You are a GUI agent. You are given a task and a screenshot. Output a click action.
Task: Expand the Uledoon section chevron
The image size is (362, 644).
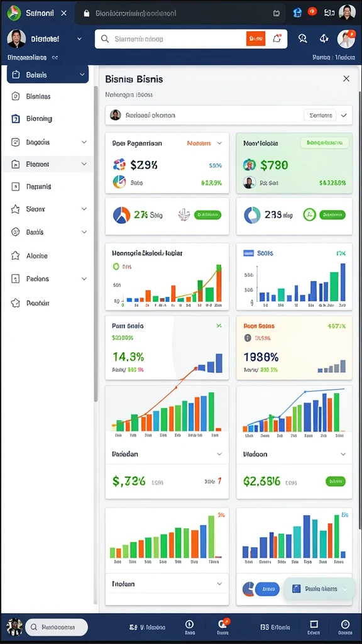coord(343,454)
